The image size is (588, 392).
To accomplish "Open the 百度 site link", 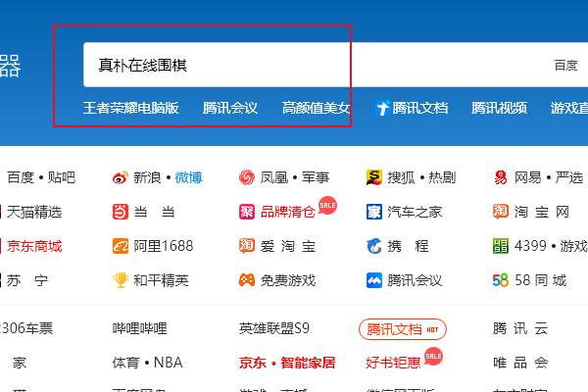I will 21,177.
